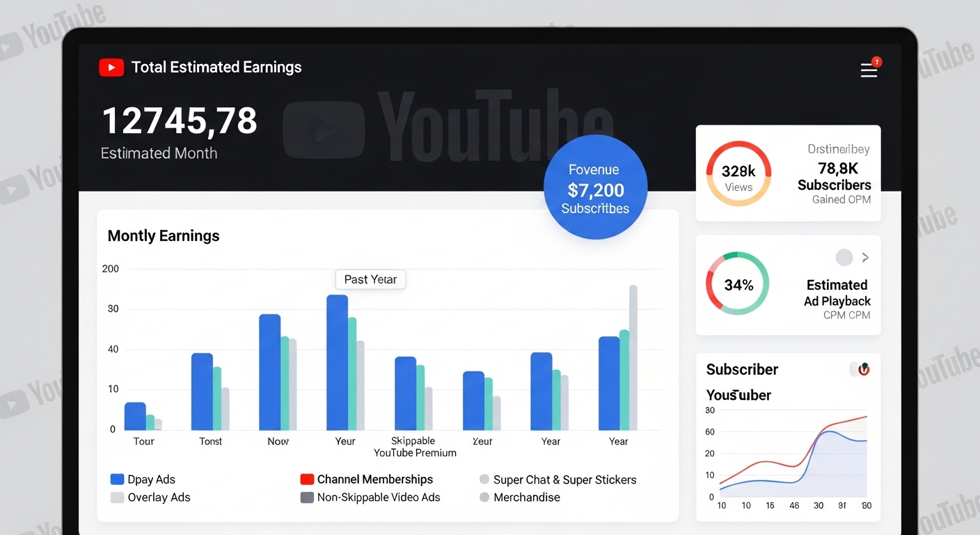Viewport: 980px width, 535px height.
Task: Click the gray circle on Ad Playback card
Action: (844, 258)
